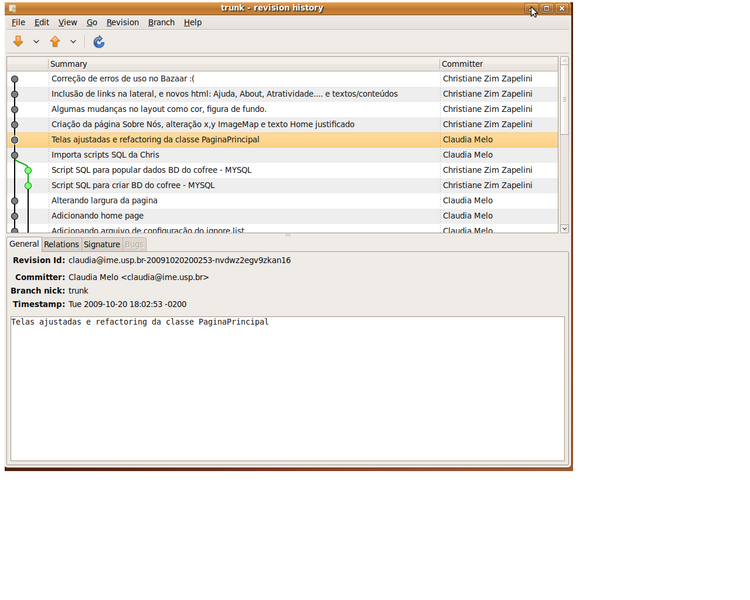
Task: Open the dropdown beside the down arrow icon
Action: 36,42
